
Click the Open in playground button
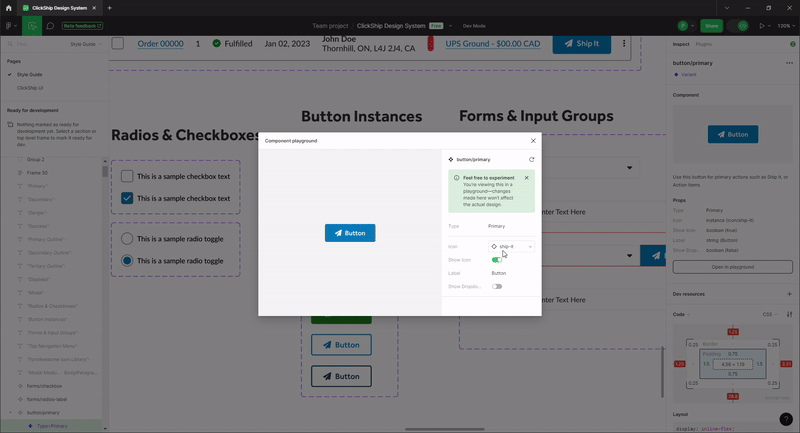732,267
